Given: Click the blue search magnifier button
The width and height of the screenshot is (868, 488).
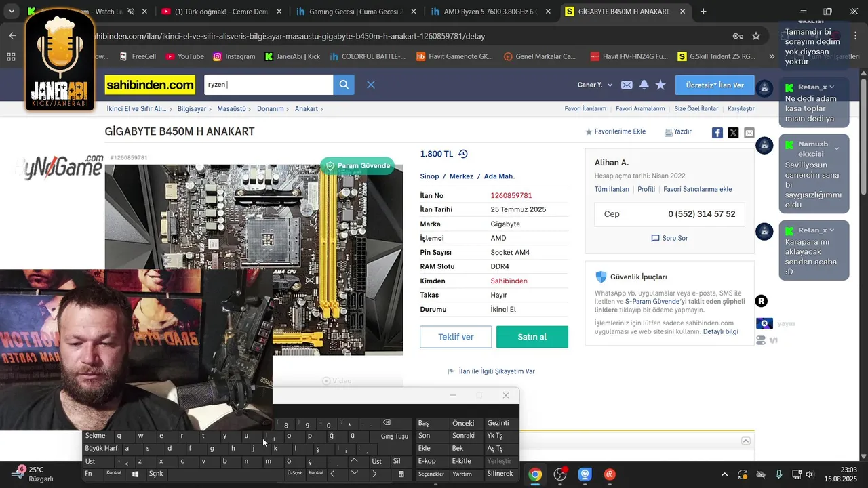Looking at the screenshot, I should pos(344,85).
